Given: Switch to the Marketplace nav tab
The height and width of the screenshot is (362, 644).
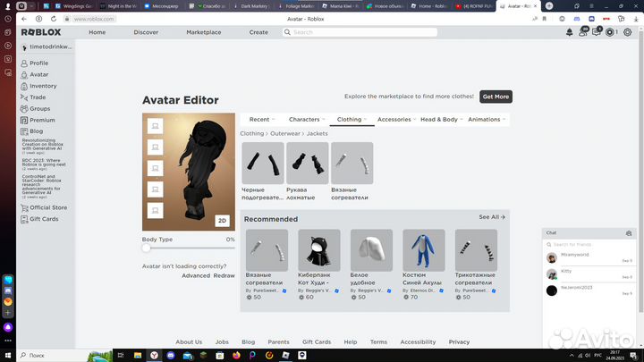Looking at the screenshot, I should (x=203, y=32).
